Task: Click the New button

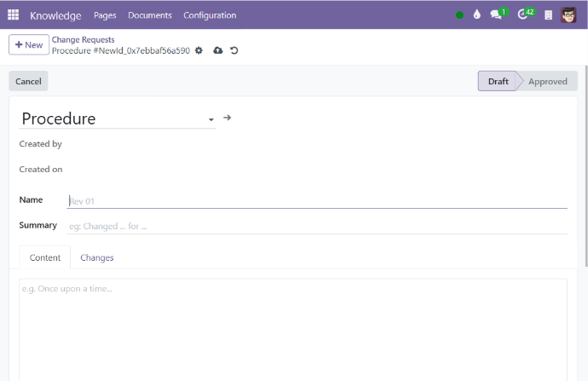Action: (29, 45)
